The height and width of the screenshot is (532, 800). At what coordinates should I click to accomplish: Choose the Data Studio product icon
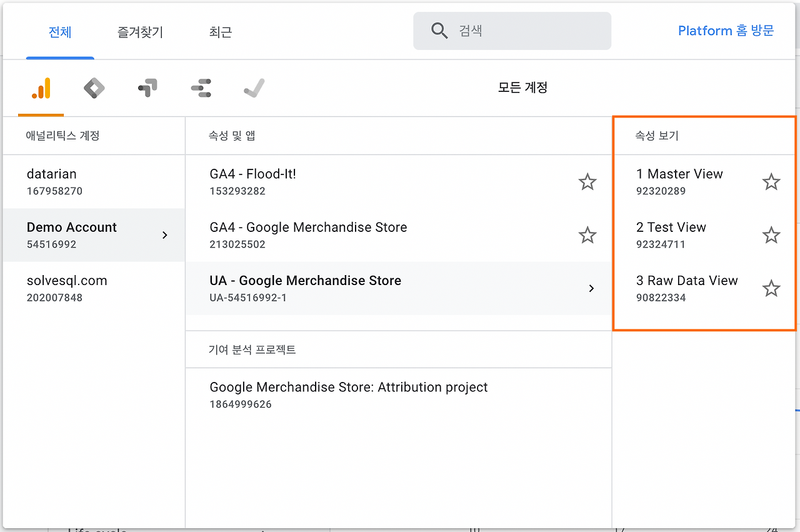pyautogui.click(x=201, y=89)
